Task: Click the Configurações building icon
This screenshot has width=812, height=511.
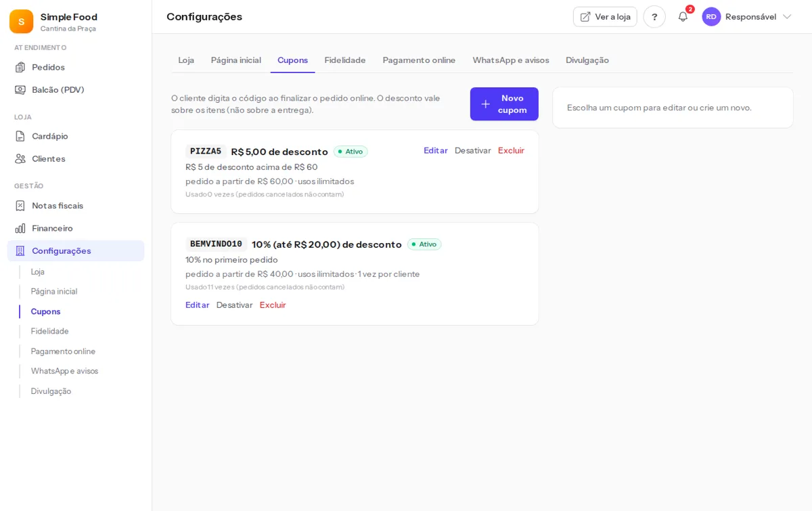Action: [20, 250]
